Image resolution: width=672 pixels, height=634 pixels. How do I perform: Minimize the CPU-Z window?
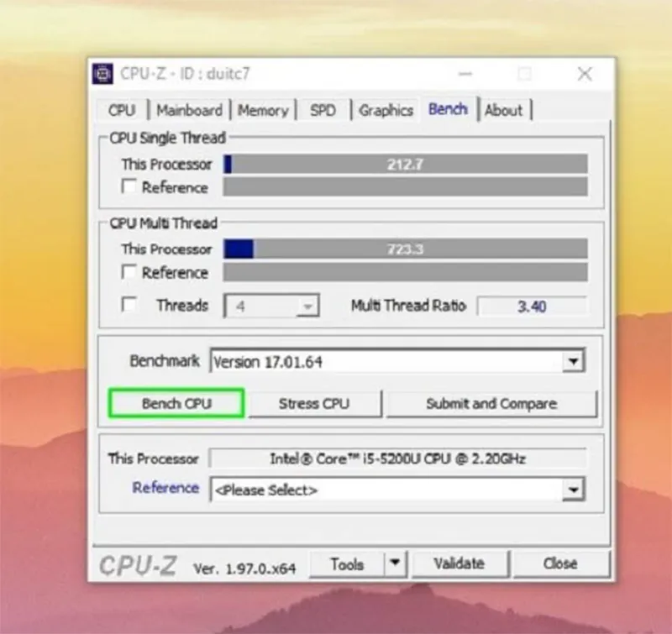(465, 74)
